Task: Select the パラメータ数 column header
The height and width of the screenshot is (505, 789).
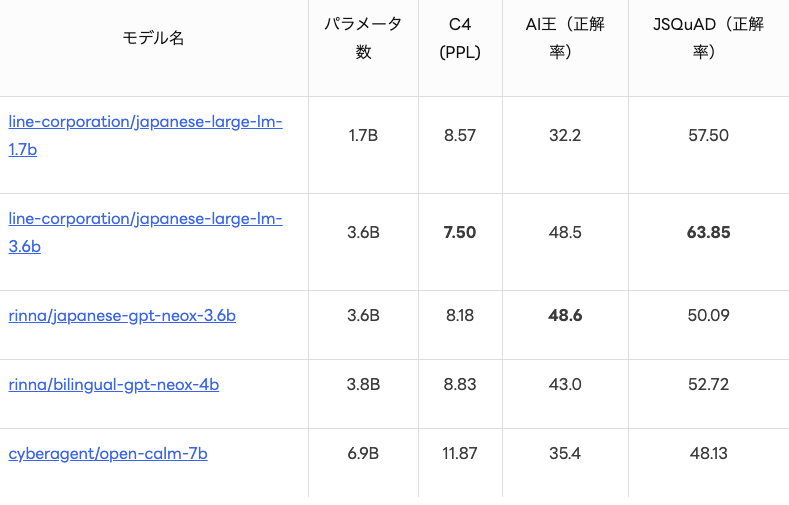Action: (x=363, y=38)
